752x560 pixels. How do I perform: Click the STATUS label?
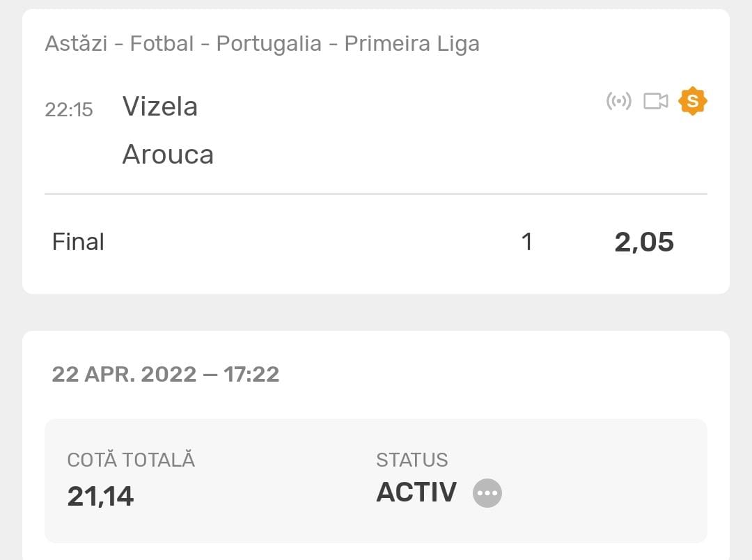[412, 460]
